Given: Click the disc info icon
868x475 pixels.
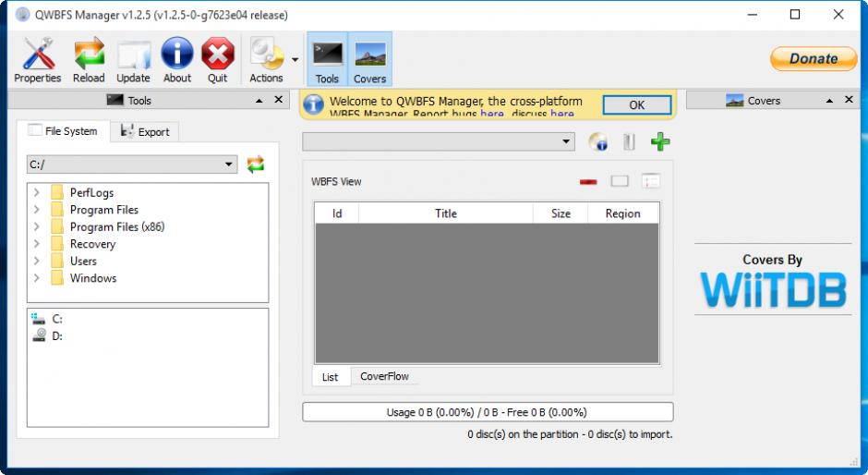Looking at the screenshot, I should click(597, 142).
